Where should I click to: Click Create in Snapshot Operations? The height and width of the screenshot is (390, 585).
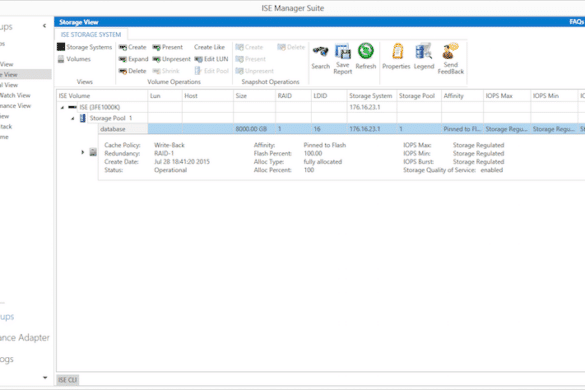249,47
